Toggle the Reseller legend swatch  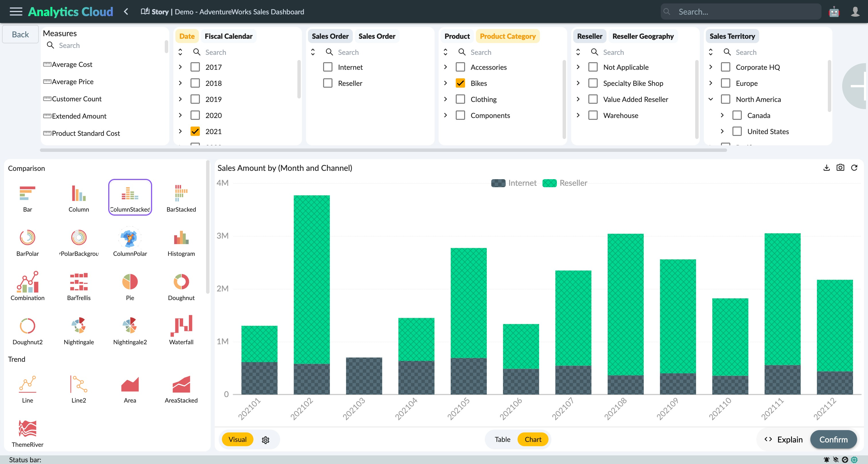(x=549, y=183)
